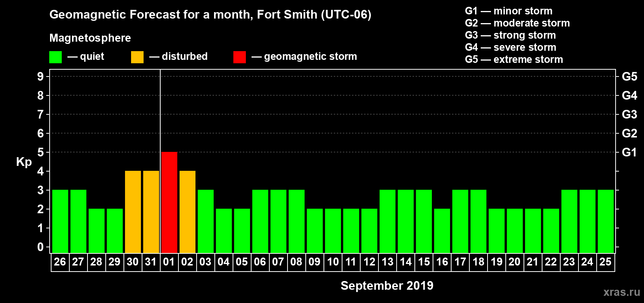
Task: Select the orange bar for day 02
Action: pos(188,212)
